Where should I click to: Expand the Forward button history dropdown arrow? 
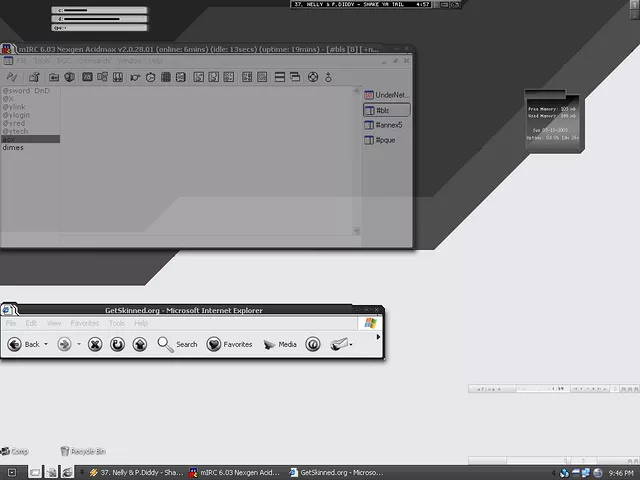(78, 344)
